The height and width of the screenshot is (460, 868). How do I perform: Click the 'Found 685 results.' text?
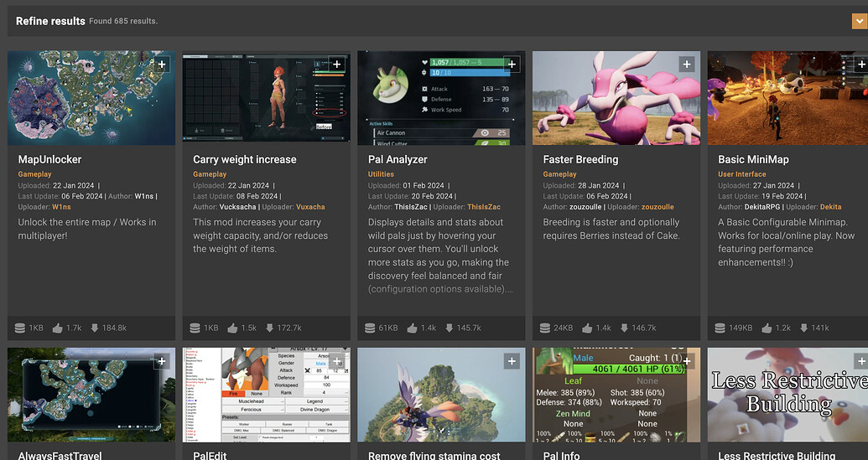pyautogui.click(x=123, y=21)
